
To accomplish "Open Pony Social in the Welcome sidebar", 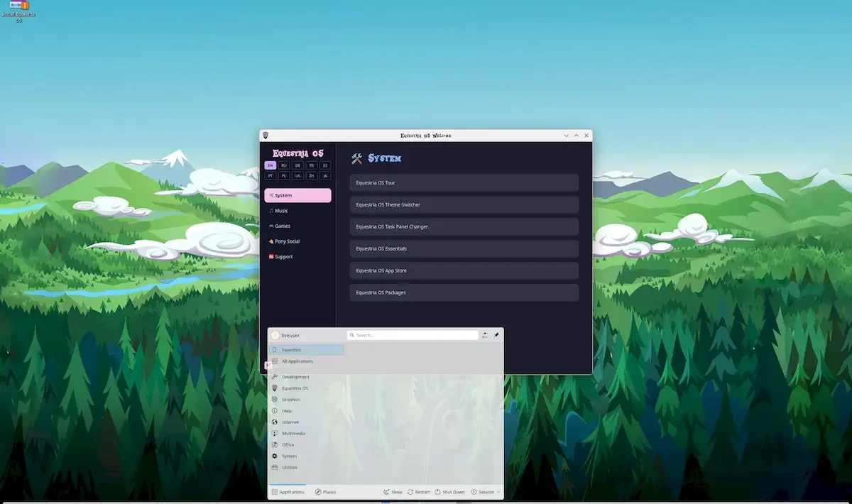I will click(x=297, y=241).
